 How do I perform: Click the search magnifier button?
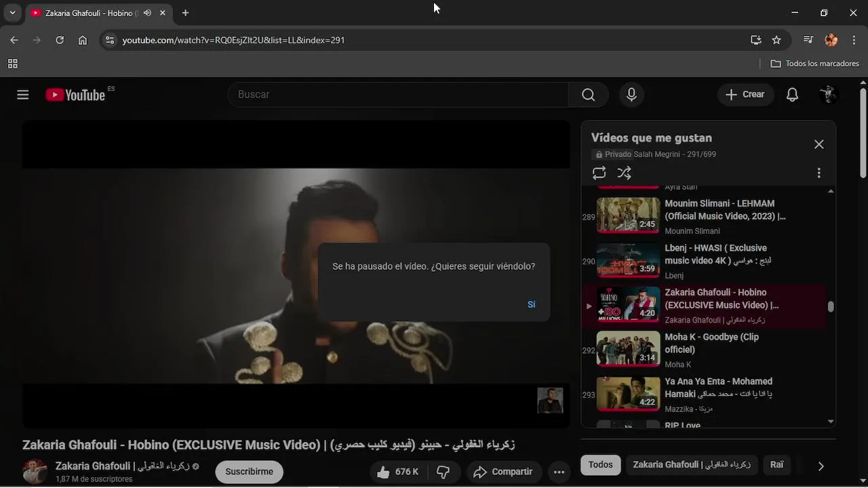[589, 95]
